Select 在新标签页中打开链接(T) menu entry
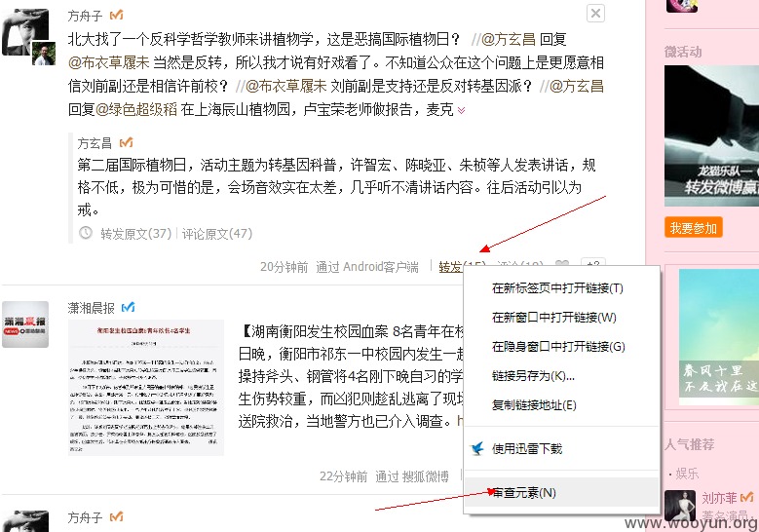Image resolution: width=759 pixels, height=532 pixels. point(557,288)
